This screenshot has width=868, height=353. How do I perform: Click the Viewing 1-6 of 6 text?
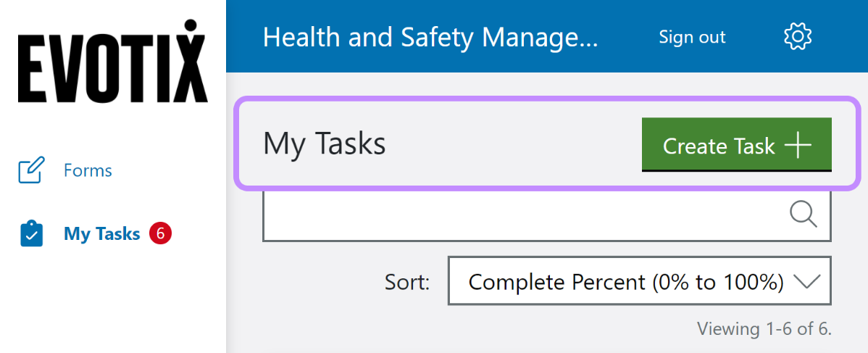pyautogui.click(x=764, y=329)
